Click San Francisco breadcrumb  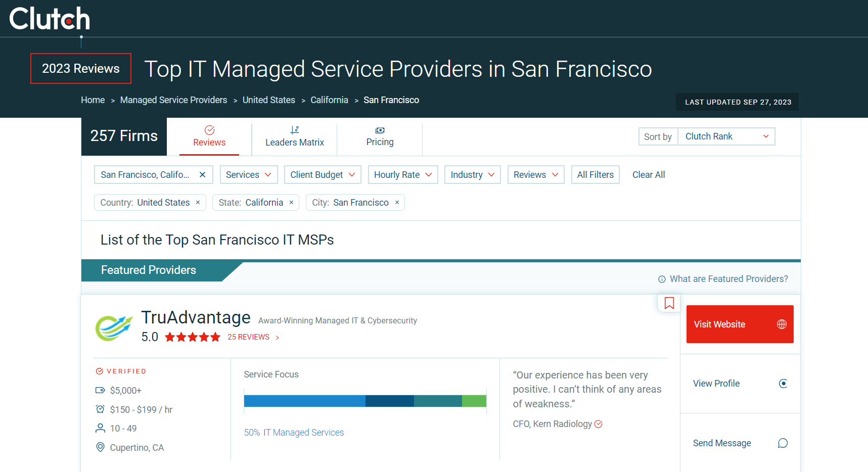[x=391, y=100]
